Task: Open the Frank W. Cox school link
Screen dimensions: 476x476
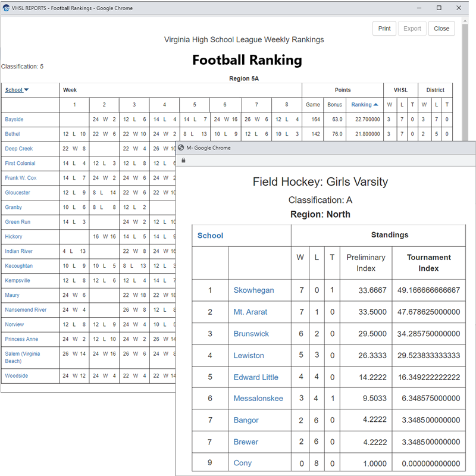Action: (x=21, y=178)
